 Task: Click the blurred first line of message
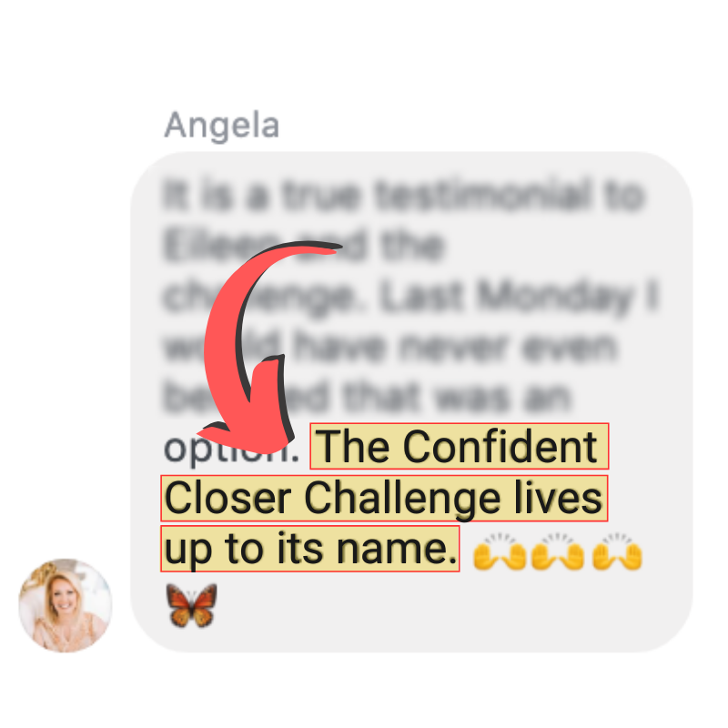403,195
